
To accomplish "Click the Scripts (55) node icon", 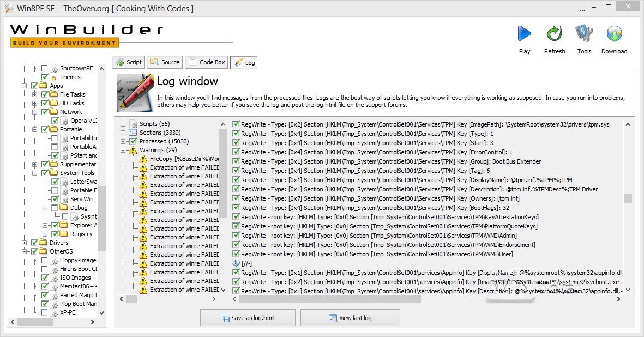I will coord(133,124).
